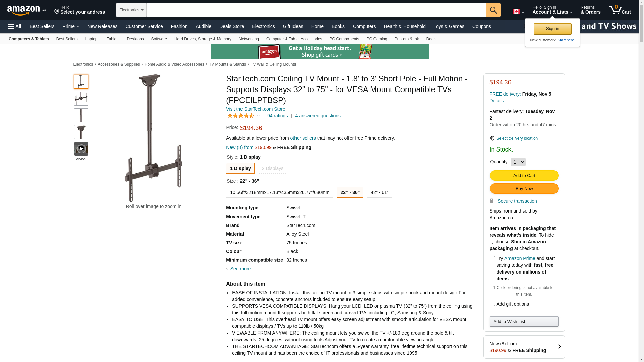
Task: Select the second product image thumbnail
Action: (81, 99)
